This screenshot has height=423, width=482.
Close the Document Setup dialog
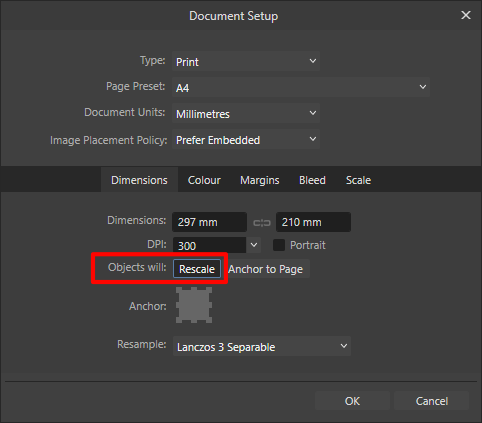point(466,15)
